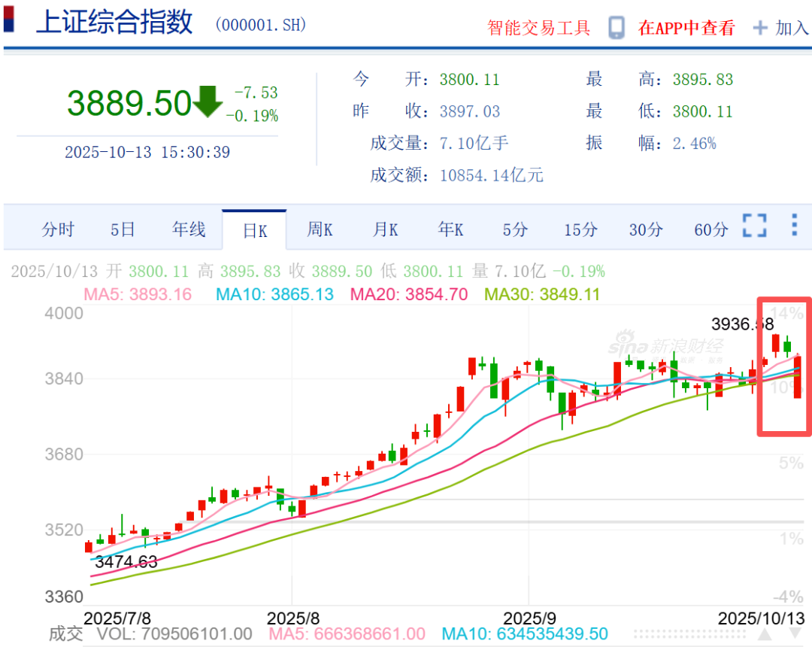This screenshot has width=812, height=647.
Task: Click the green down arrow price indicator
Action: point(208,102)
